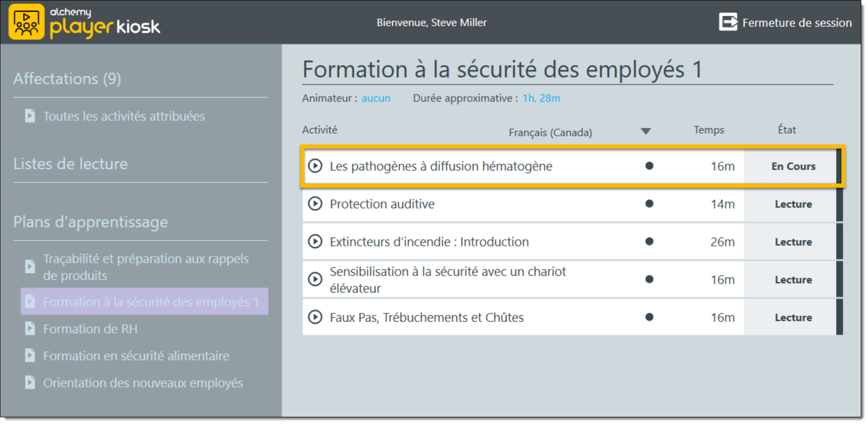Click the En Cours status button
This screenshot has width=868, height=424.
pos(793,167)
